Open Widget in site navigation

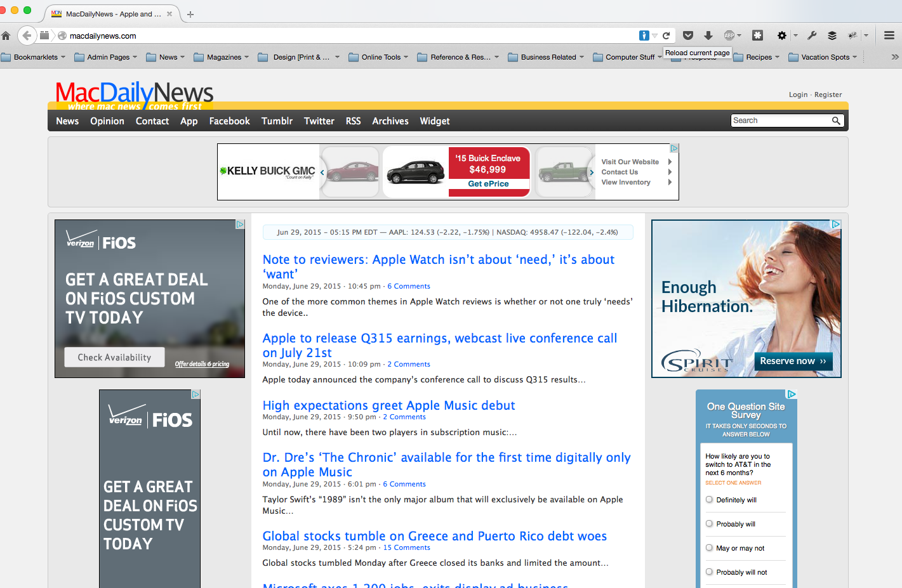click(x=435, y=121)
